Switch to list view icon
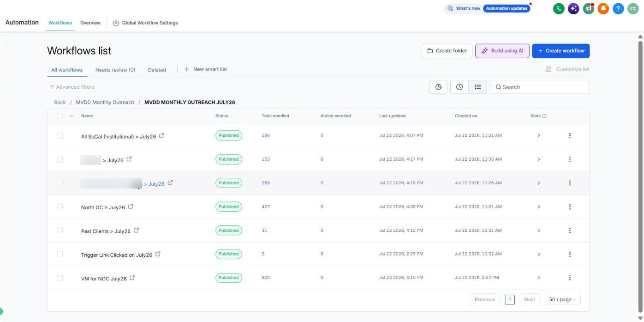Viewport: 644px width, 322px height. point(478,87)
